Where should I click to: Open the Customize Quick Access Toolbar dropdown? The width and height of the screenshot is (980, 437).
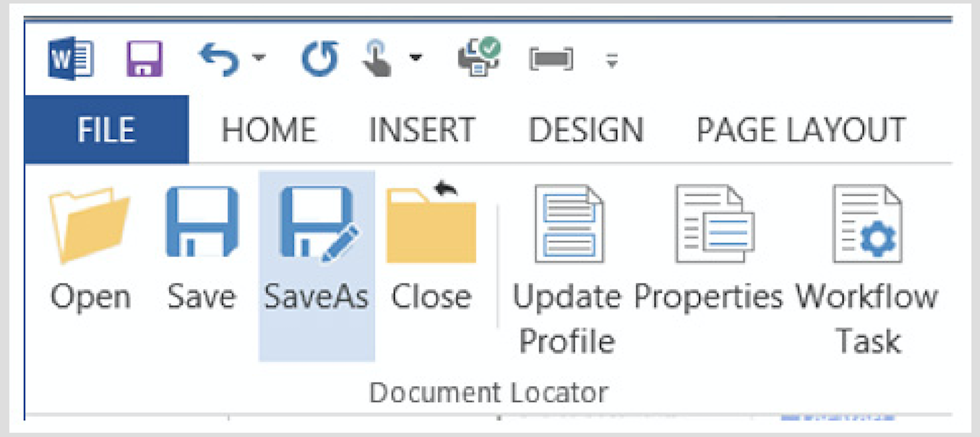[x=612, y=60]
